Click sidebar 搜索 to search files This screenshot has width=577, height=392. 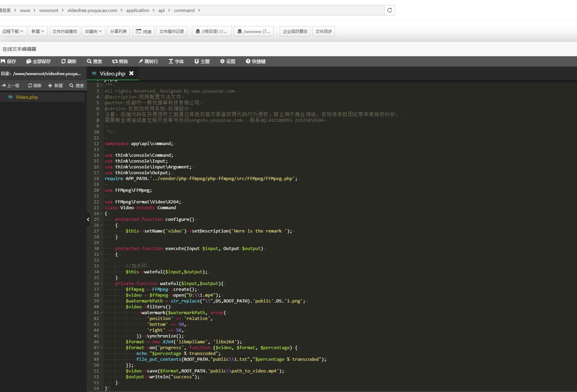click(x=77, y=86)
